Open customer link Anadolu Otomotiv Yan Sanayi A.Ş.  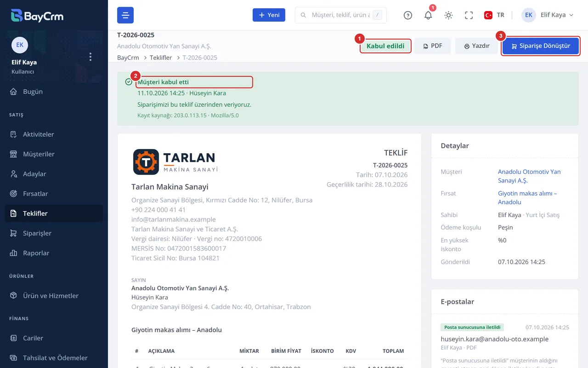529,176
